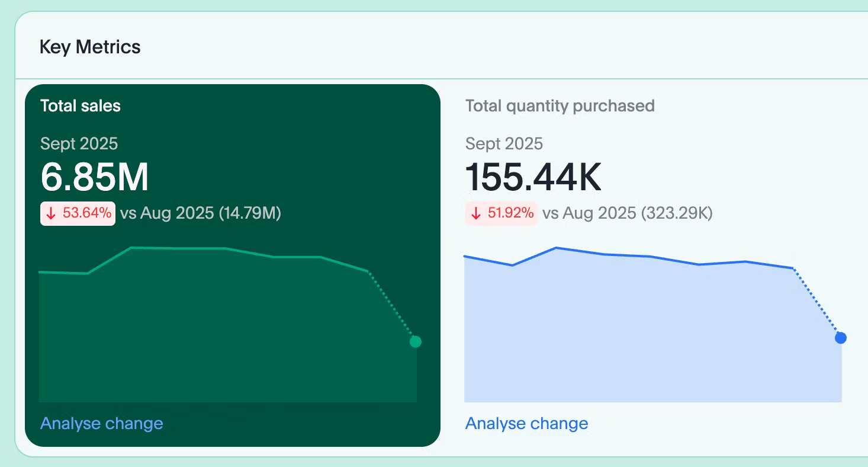Click the filled blue area of the quantity chart
Screen dimensions: 868x467
[639, 338]
